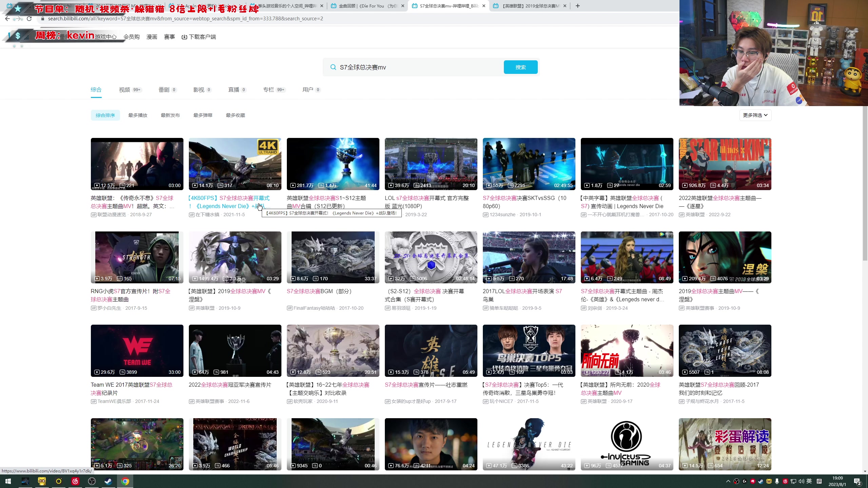Open the 英 language indicator menu
Viewport: 868px width, 488px height.
tap(809, 481)
